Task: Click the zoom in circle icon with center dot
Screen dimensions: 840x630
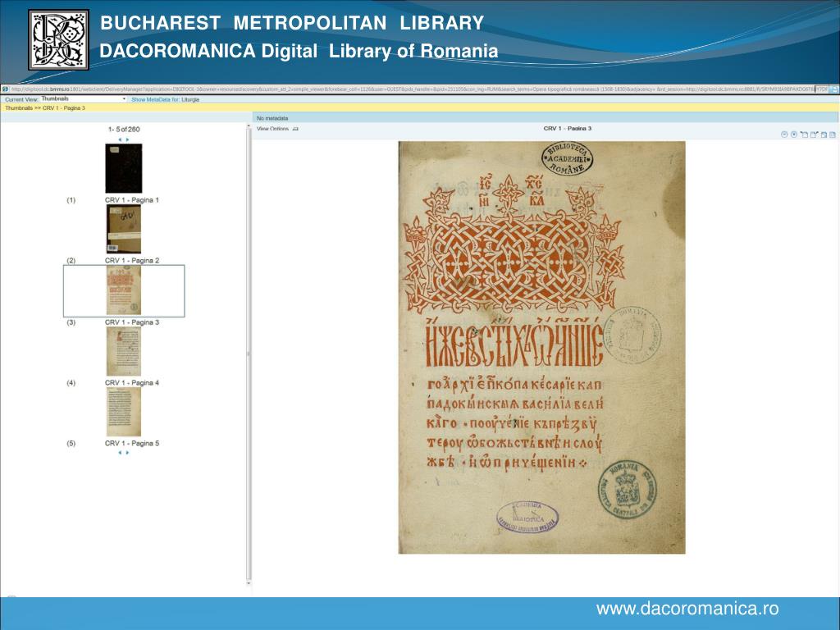Action: click(x=794, y=135)
